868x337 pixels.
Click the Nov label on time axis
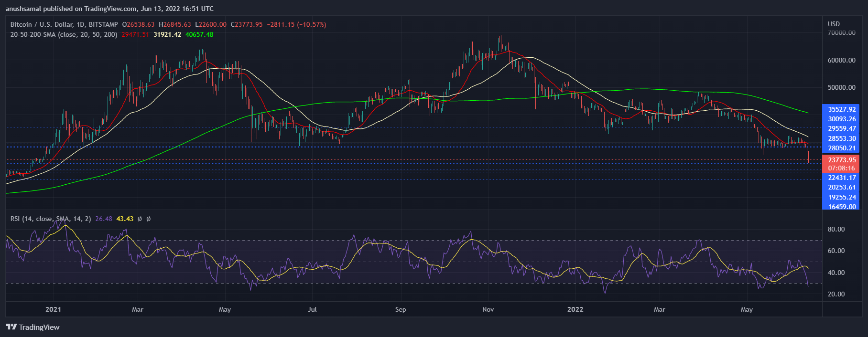click(x=488, y=309)
